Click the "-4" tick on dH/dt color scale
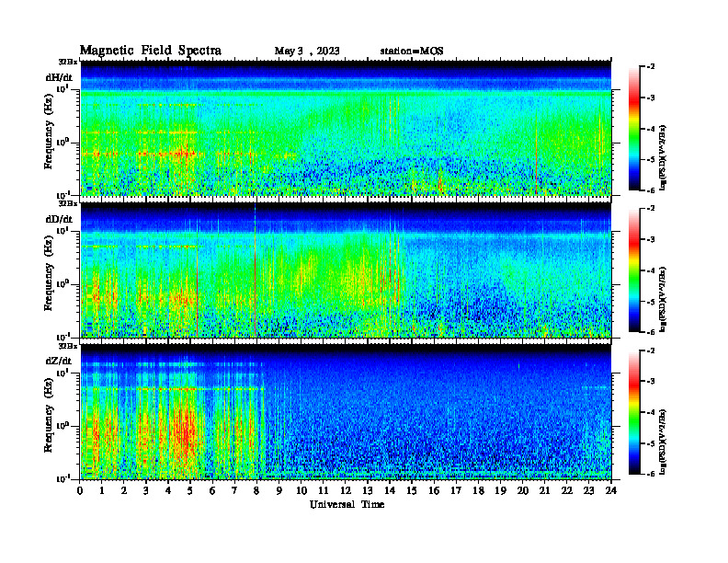The width and height of the screenshot is (728, 563). [x=651, y=129]
